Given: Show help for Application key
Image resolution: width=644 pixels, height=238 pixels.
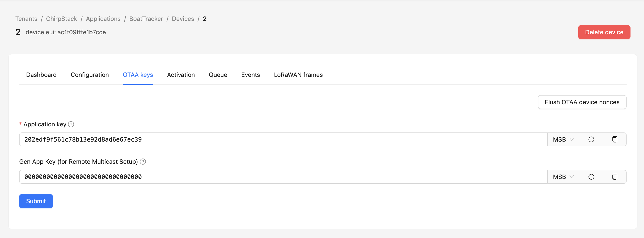Looking at the screenshot, I should click(71, 124).
